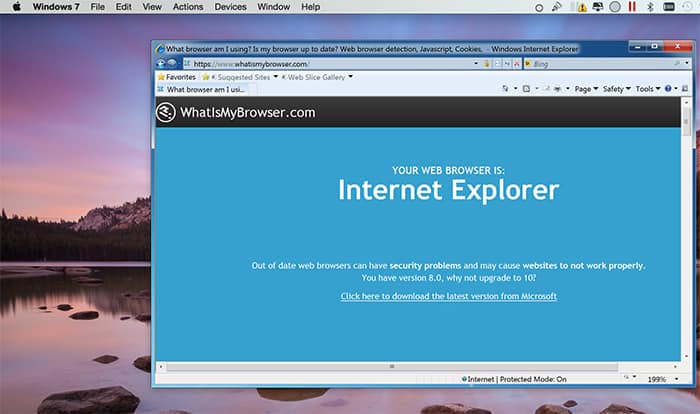This screenshot has width=700, height=414.
Task: Click the Bluetooth icon in the Mac menu bar
Action: 650,7
